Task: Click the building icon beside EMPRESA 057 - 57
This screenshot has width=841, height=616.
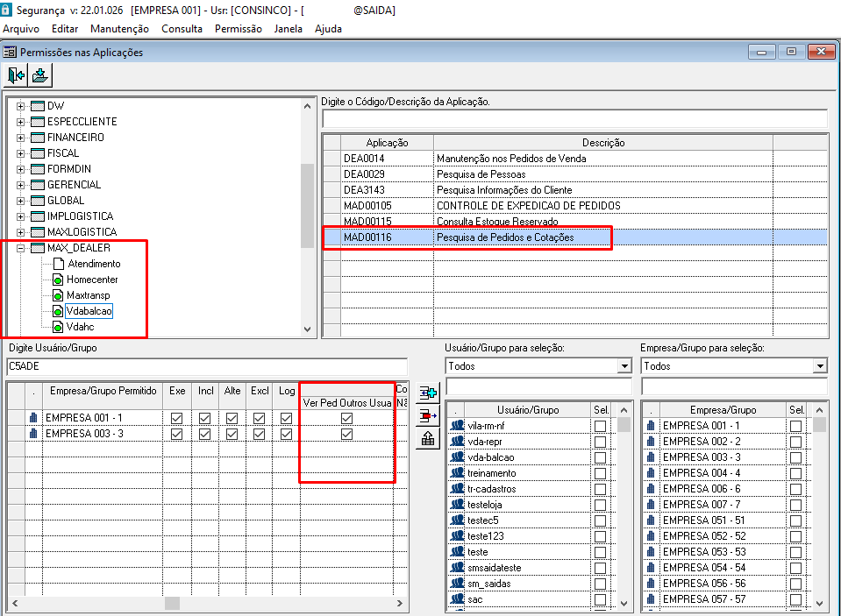Action: tap(651, 598)
